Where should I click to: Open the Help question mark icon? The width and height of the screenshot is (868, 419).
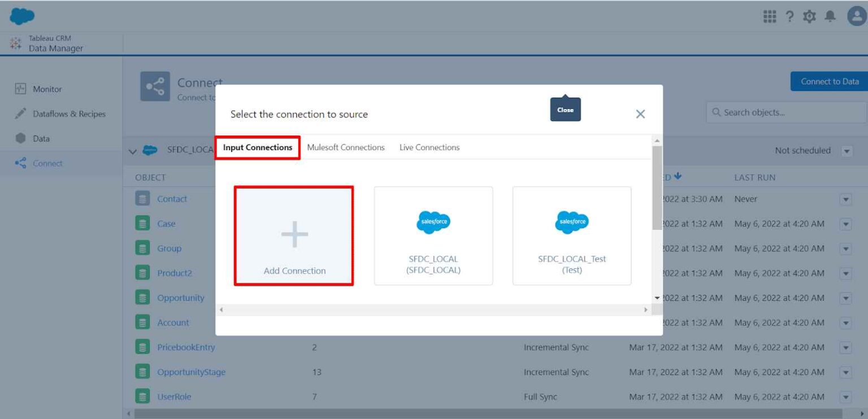[791, 16]
